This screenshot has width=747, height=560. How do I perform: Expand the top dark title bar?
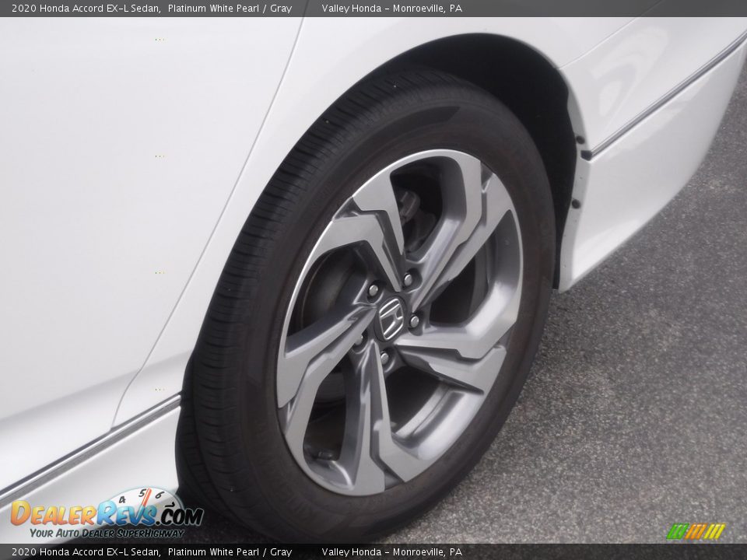(x=373, y=8)
